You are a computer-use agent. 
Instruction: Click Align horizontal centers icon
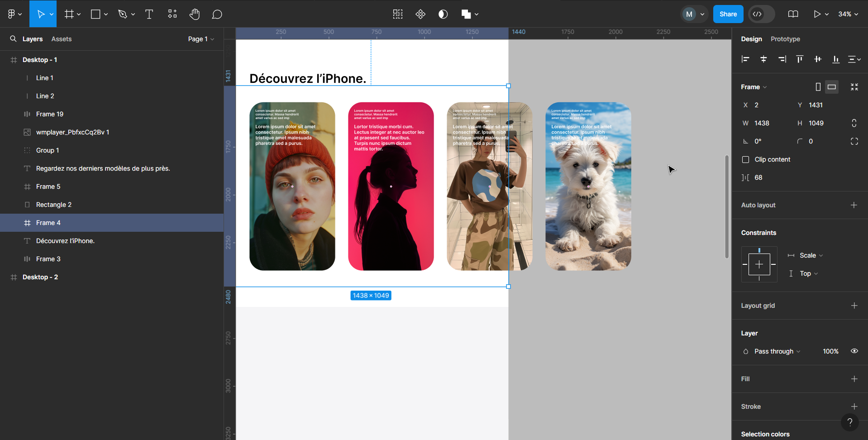[763, 59]
